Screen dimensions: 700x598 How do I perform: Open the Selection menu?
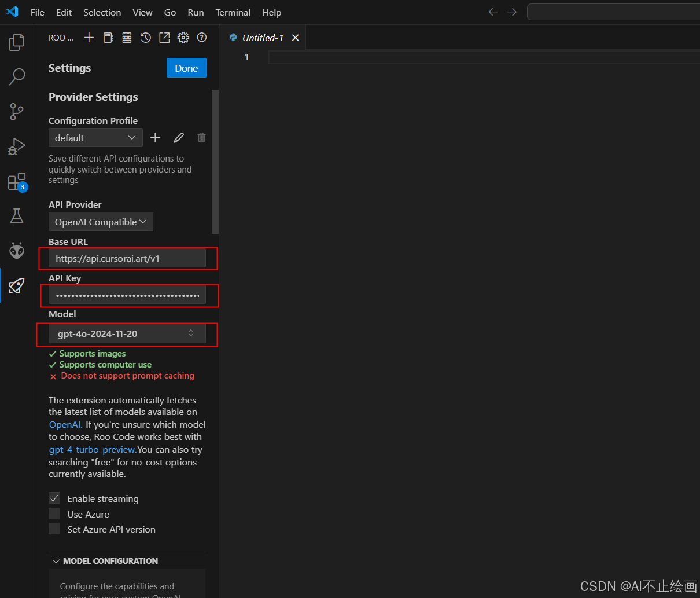[102, 12]
